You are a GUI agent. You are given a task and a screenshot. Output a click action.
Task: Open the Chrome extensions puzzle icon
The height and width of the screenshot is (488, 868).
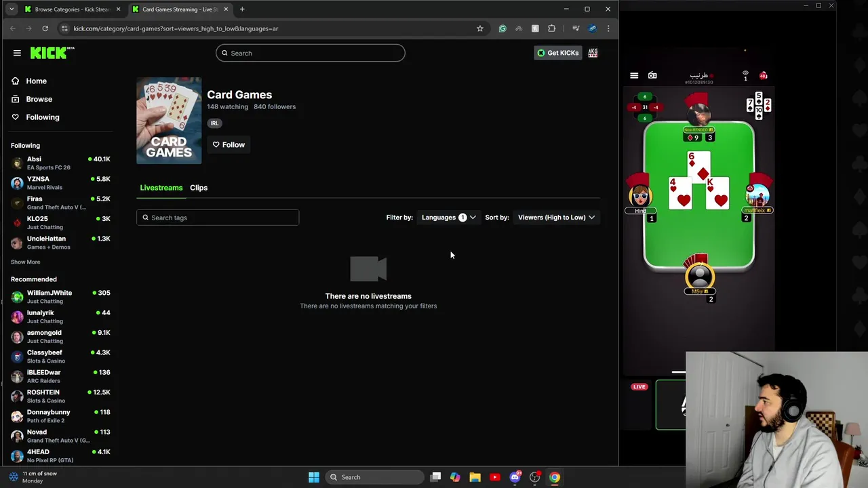[x=551, y=28]
